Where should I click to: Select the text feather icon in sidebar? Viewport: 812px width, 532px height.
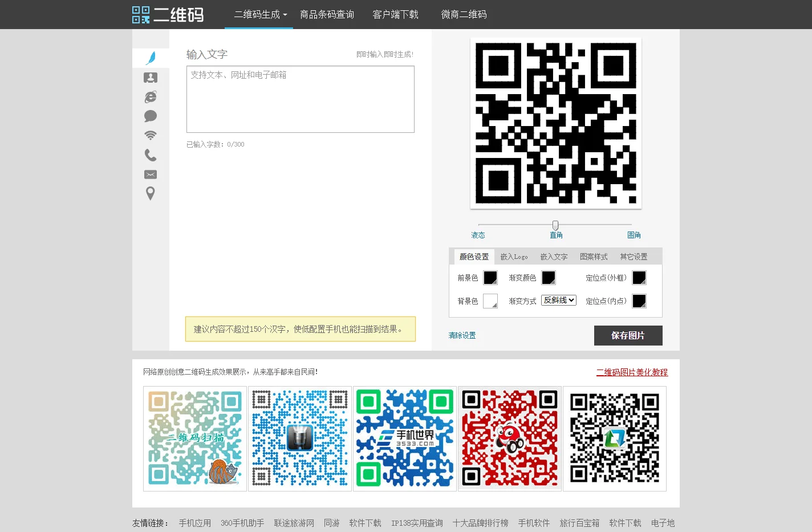(x=151, y=58)
